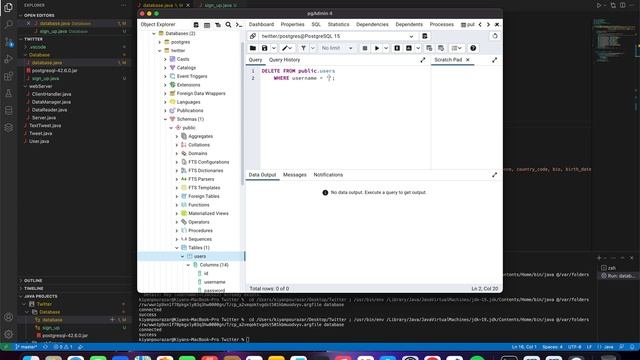Screen dimensions: 640x360
Task: Open ClientHandler.java in VS Code explorer
Action: (x=51, y=94)
